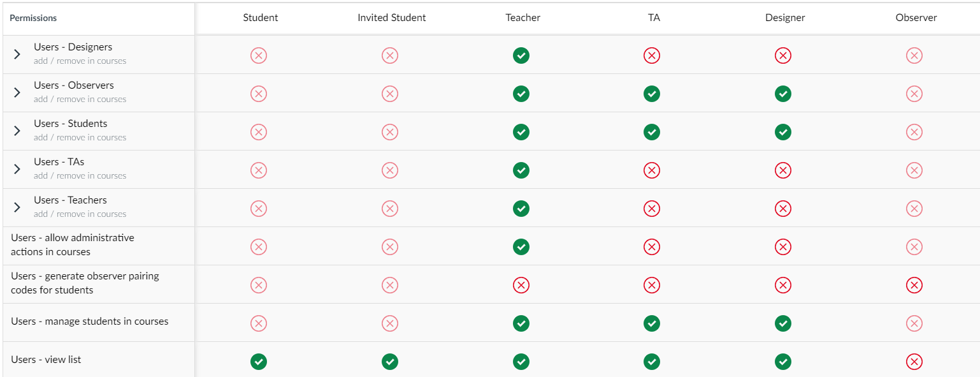This screenshot has height=377, width=980.
Task: Click the Observer role column header
Action: [x=916, y=18]
